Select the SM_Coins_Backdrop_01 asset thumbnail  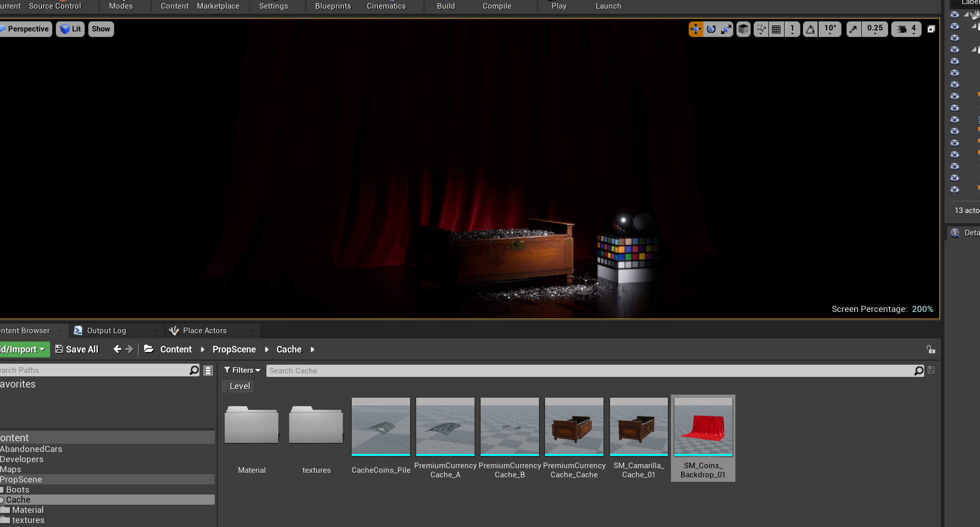[703, 427]
